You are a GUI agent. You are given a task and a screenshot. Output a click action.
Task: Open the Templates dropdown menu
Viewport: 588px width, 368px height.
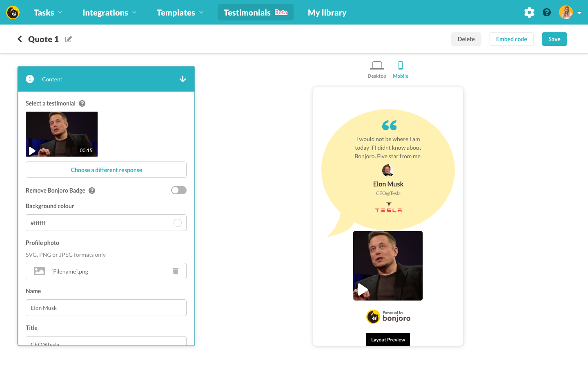click(180, 13)
